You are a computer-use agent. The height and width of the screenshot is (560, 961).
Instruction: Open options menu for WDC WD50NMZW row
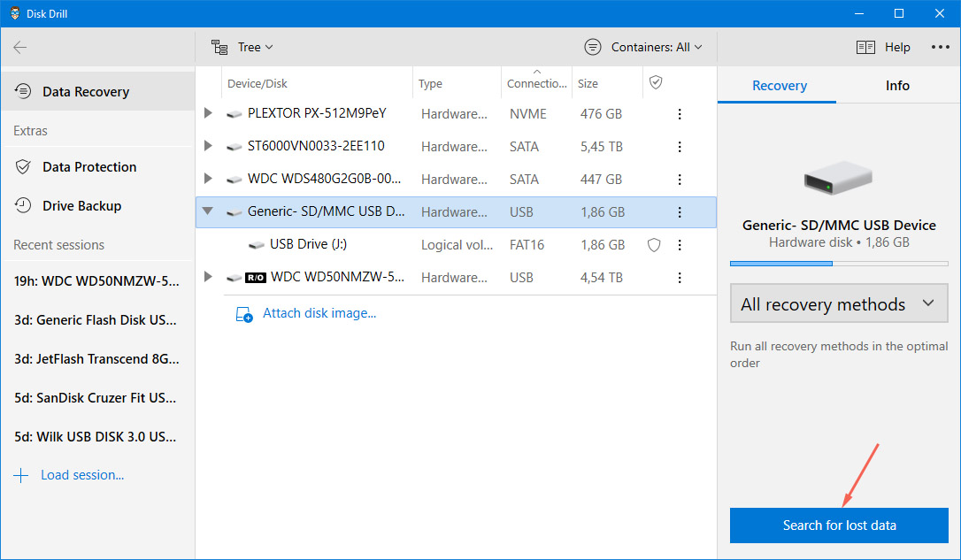pos(679,278)
